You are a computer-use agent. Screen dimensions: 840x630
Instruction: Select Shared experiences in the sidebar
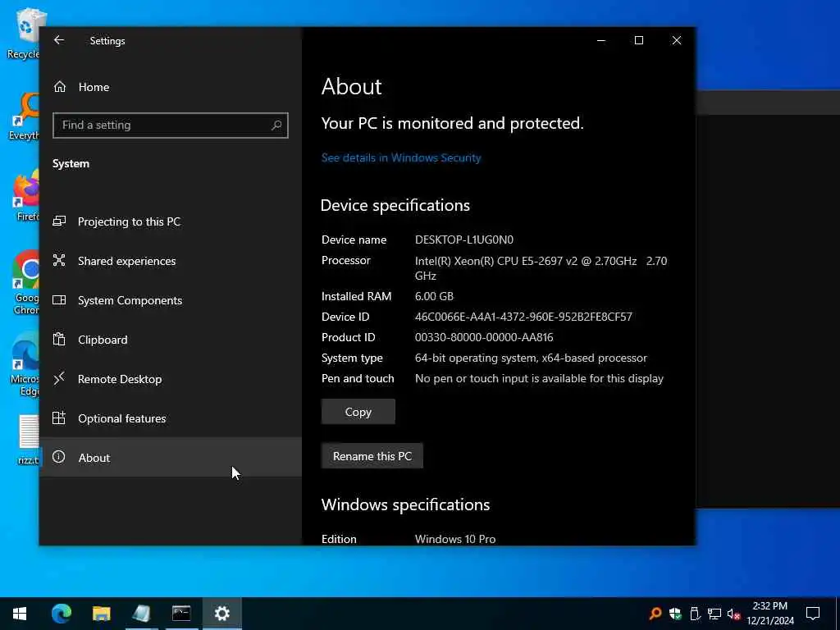pyautogui.click(x=171, y=261)
